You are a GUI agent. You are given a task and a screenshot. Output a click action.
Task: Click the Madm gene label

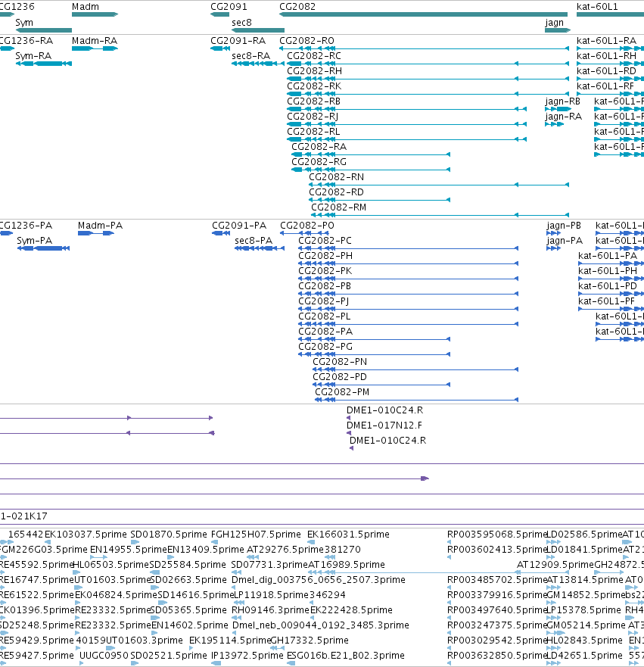click(x=86, y=7)
